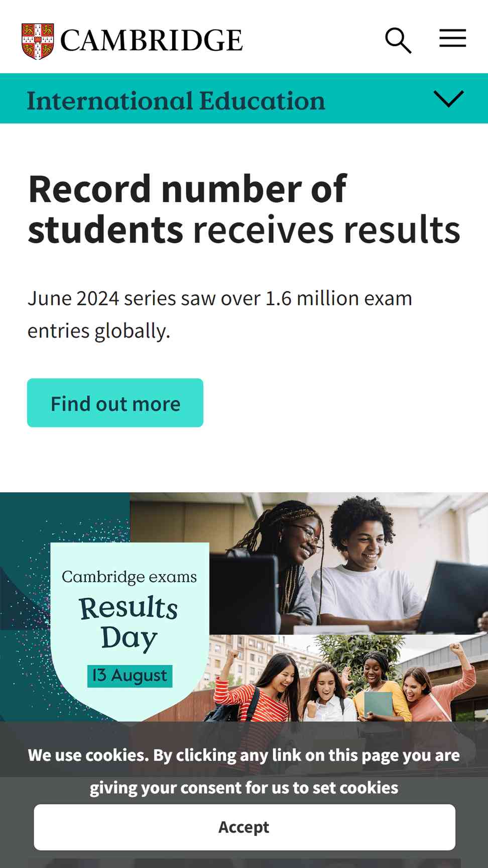Click the Find out more button

pos(115,403)
